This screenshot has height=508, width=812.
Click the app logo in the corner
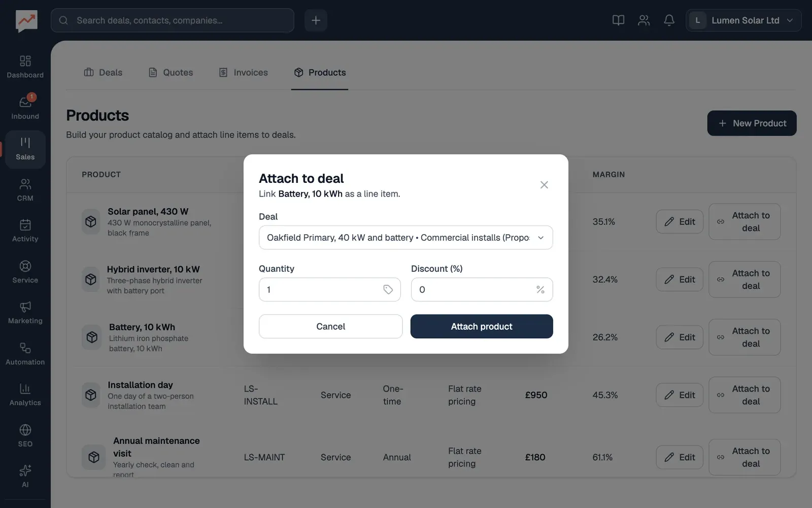(x=26, y=21)
